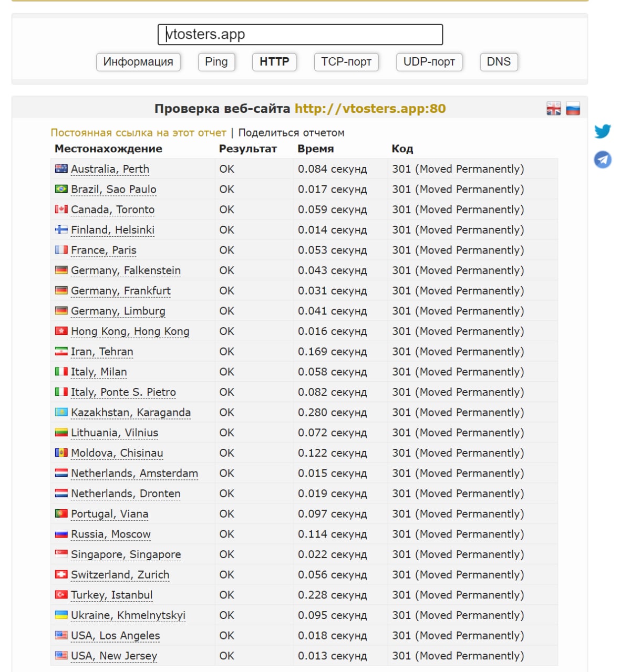620x672 pixels.
Task: Select the 0.122 секунд time value
Action: [x=333, y=453]
